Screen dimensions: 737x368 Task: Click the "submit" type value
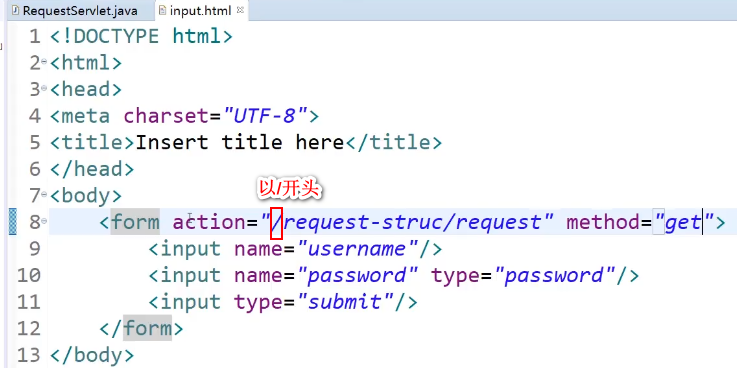[x=345, y=301]
